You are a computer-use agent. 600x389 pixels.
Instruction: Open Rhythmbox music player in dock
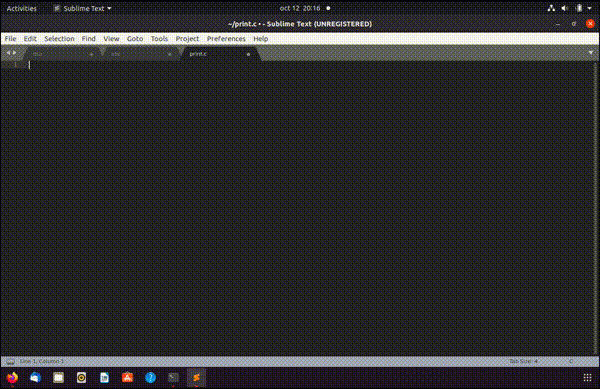tap(82, 378)
